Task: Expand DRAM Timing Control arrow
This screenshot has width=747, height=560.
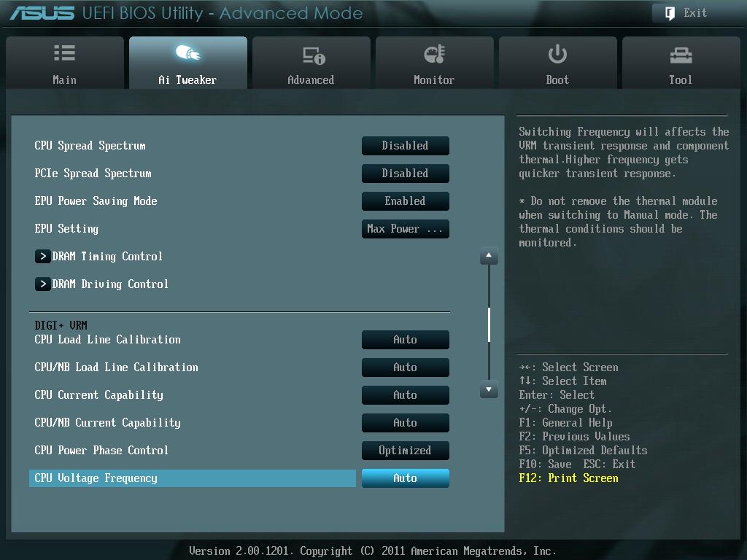Action: [43, 256]
